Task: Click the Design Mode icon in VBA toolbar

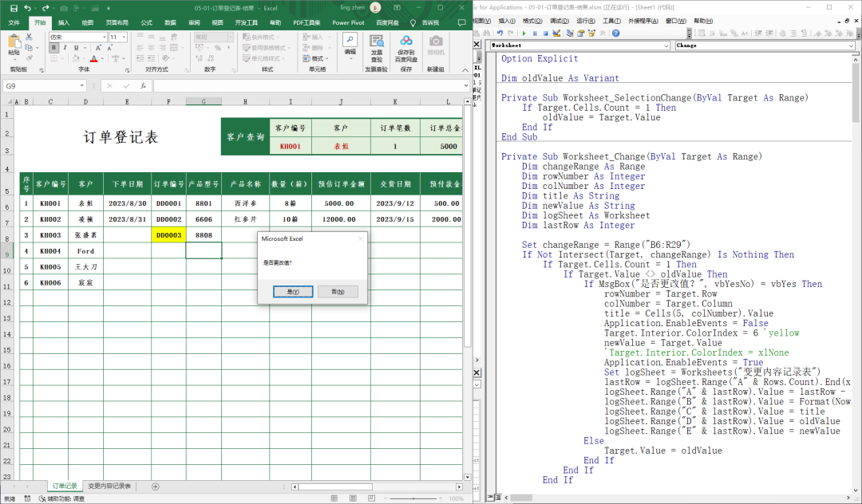Action: 556,33
